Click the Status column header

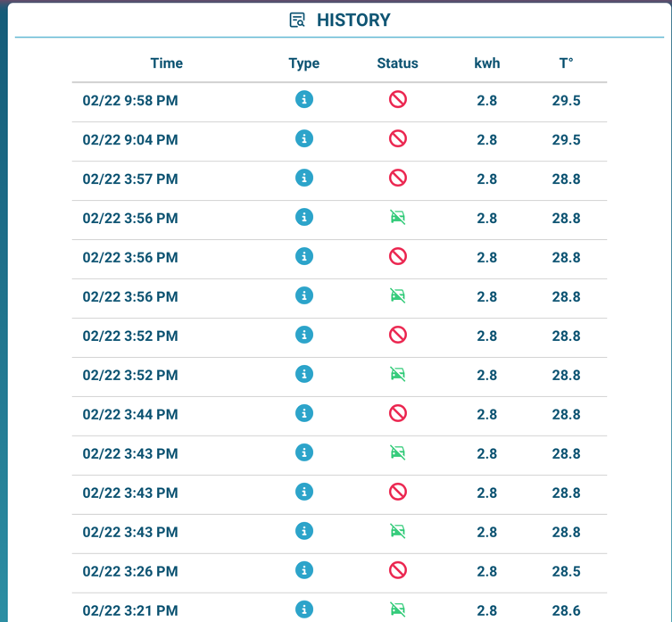[398, 63]
